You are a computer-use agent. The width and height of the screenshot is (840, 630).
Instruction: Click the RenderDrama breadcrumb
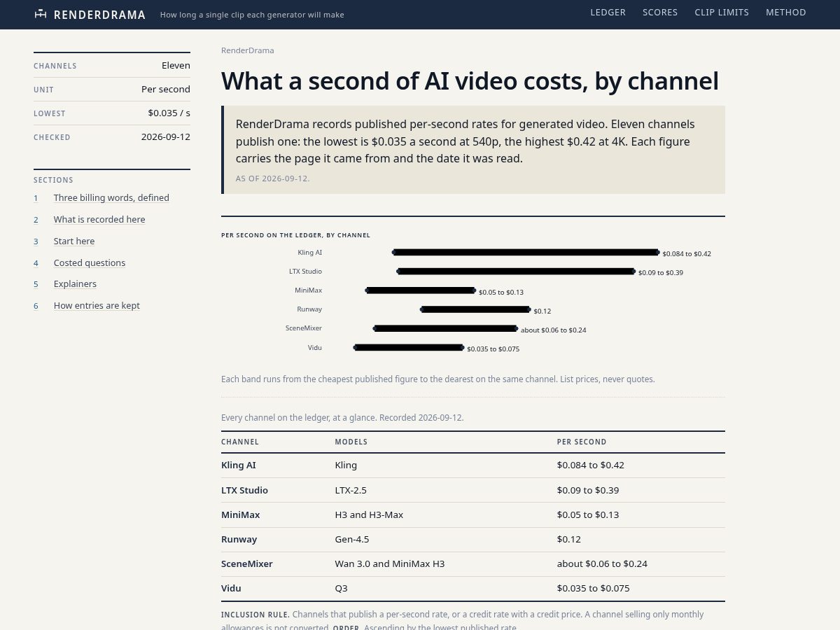tap(248, 50)
